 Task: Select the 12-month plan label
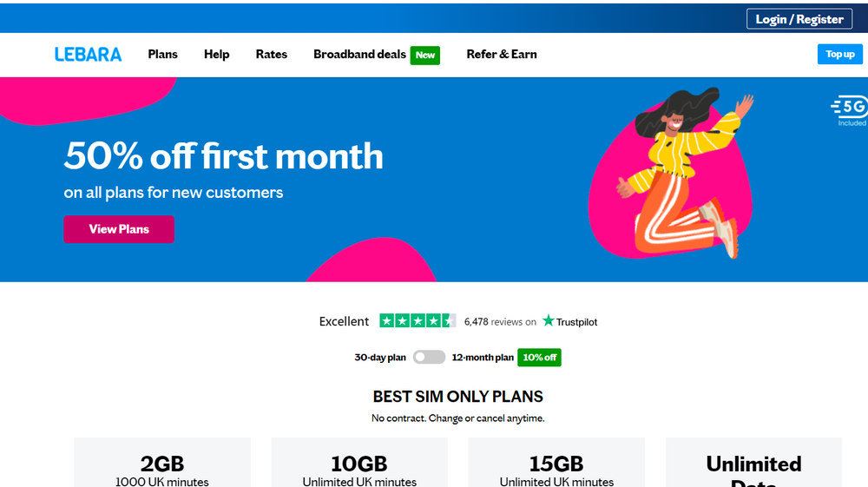click(483, 358)
